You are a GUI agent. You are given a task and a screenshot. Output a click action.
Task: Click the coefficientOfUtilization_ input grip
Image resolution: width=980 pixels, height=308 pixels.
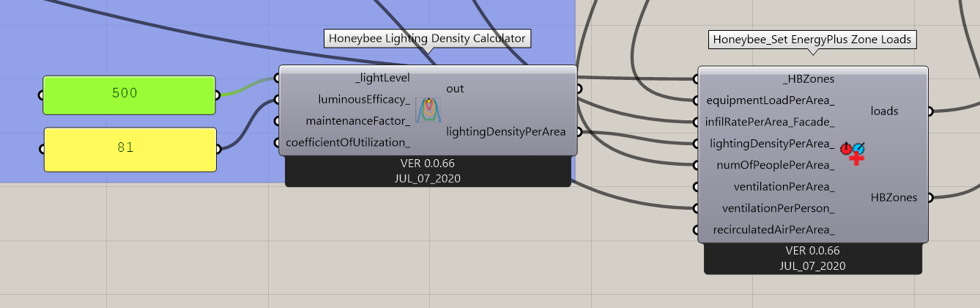(x=278, y=142)
